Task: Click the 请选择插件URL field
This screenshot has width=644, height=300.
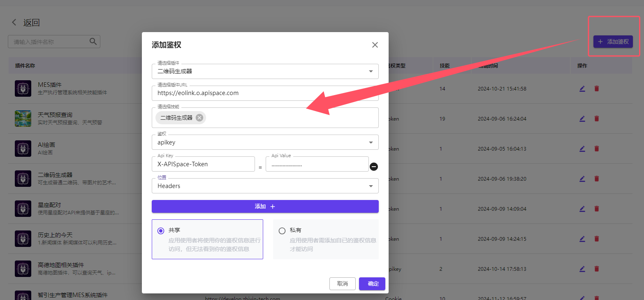Action: (x=265, y=93)
